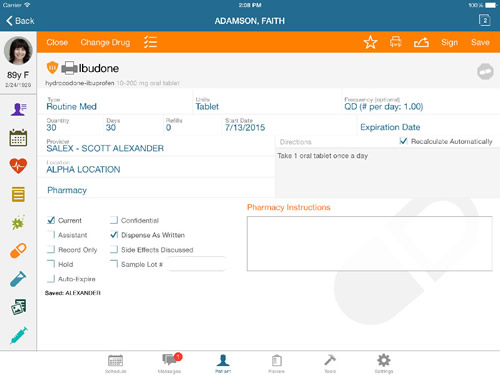Open the vitals heart icon in sidebar
This screenshot has height=375, width=500.
tap(18, 166)
